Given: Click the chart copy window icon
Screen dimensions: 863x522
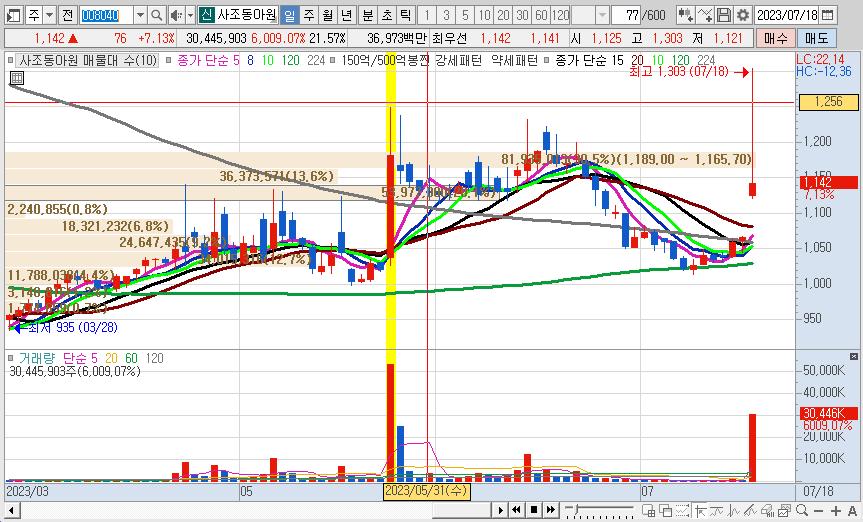Looking at the screenshot, I should [784, 510].
